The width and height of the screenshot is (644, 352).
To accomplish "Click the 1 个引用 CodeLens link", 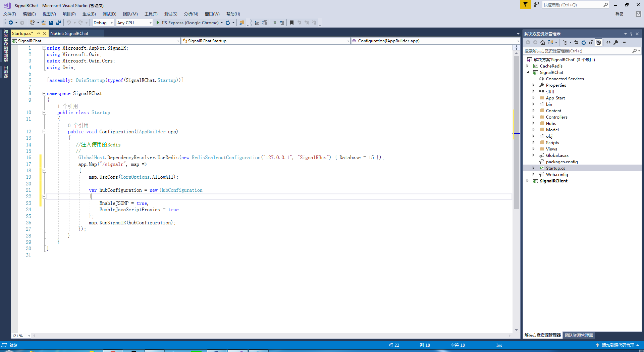I will pos(67,106).
